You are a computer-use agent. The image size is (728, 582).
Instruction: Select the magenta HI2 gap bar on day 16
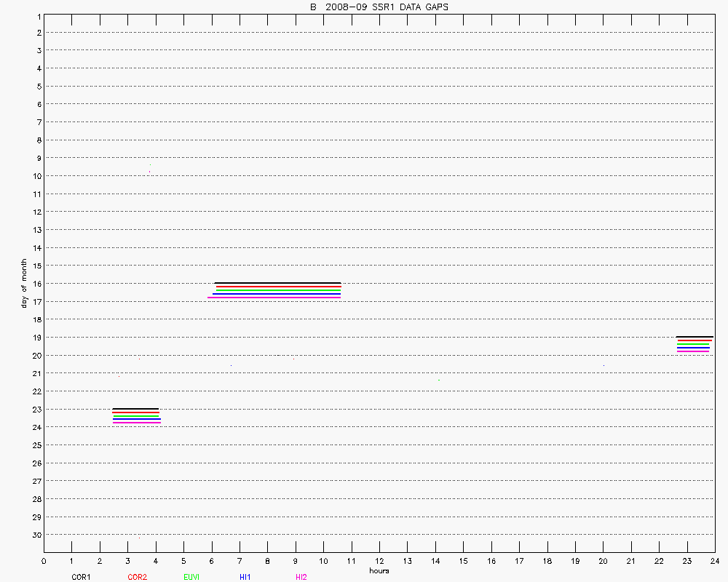[x=274, y=298]
